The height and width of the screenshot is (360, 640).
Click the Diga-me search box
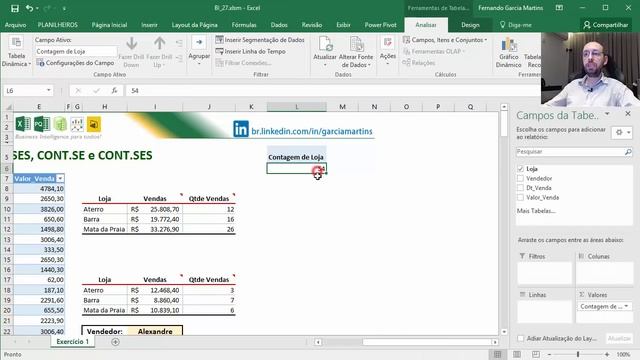coord(516,25)
